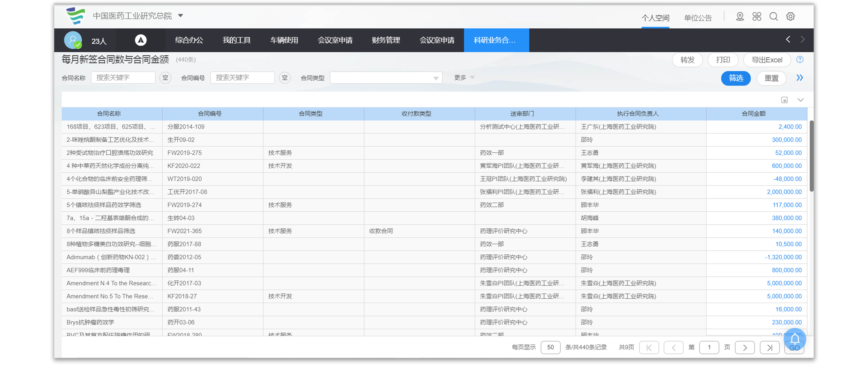Open 综合办公 menu
Image resolution: width=868 pixels, height=365 pixels.
pos(189,40)
